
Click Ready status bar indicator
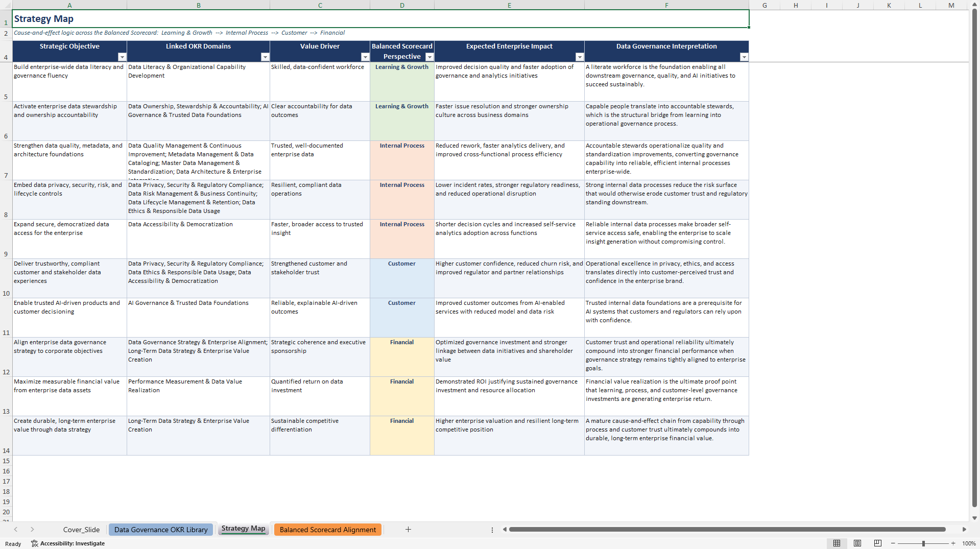[x=13, y=544]
